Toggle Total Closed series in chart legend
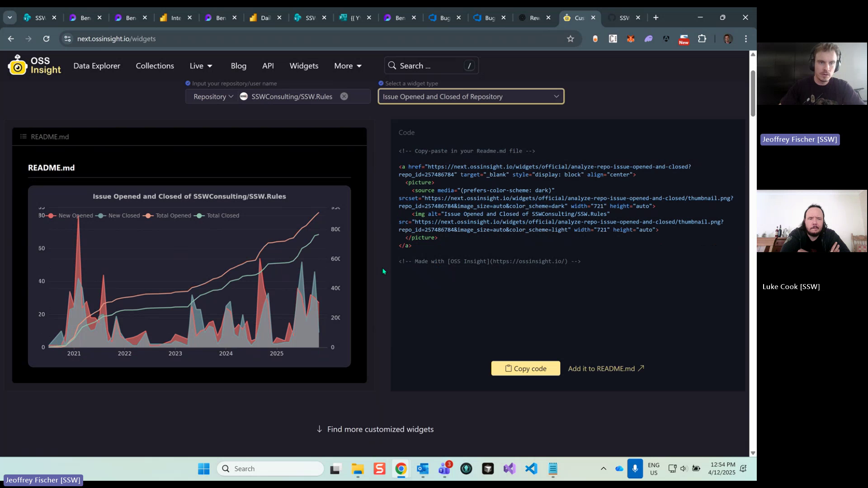 point(217,216)
